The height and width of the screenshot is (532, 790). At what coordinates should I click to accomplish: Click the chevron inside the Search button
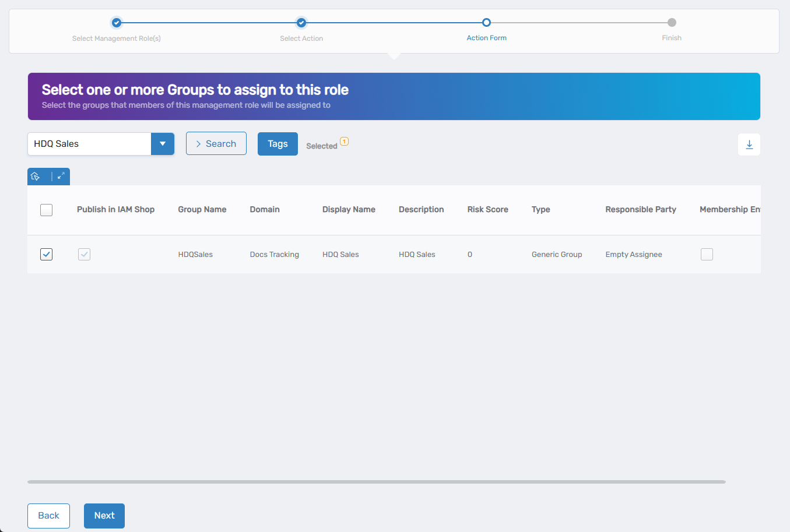(198, 143)
